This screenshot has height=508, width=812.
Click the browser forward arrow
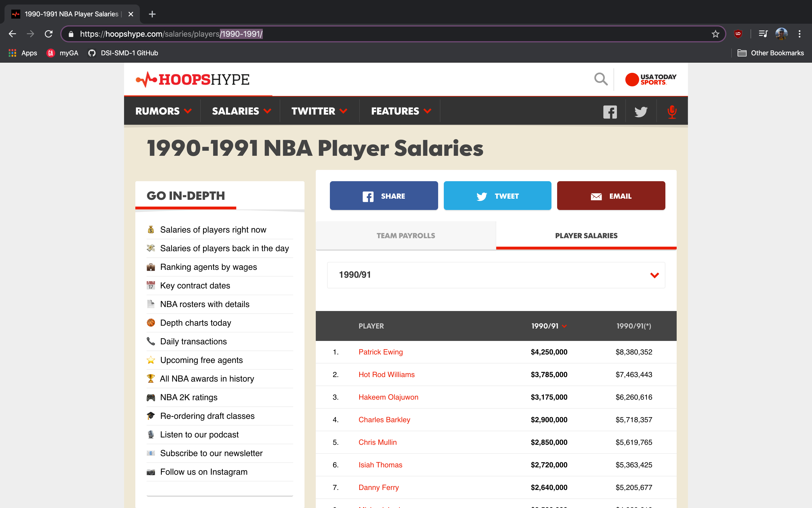click(30, 34)
